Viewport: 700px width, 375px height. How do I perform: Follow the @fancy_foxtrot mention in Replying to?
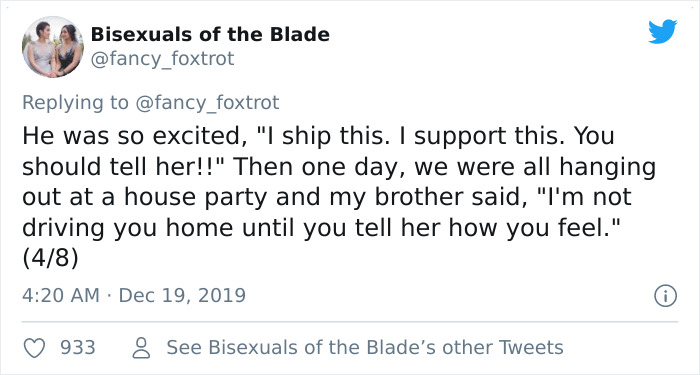pos(207,102)
